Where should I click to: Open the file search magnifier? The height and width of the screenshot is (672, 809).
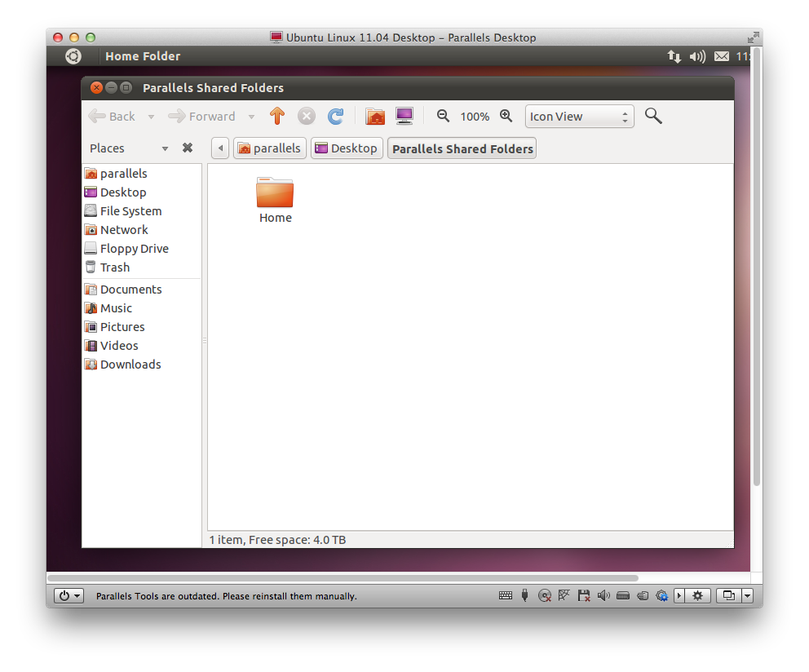pyautogui.click(x=653, y=116)
